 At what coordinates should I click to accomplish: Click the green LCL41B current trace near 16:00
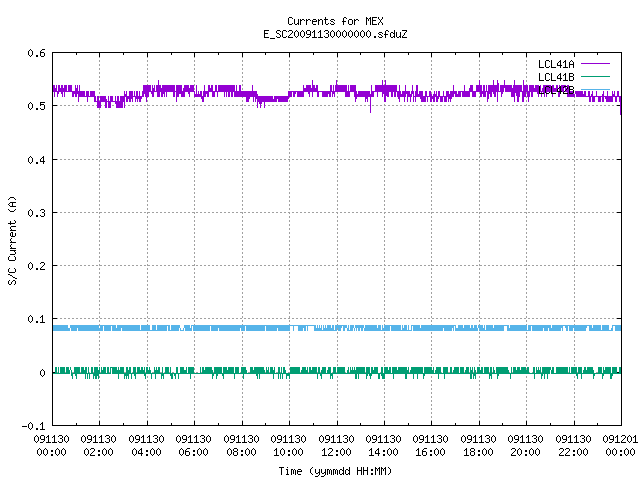click(431, 370)
